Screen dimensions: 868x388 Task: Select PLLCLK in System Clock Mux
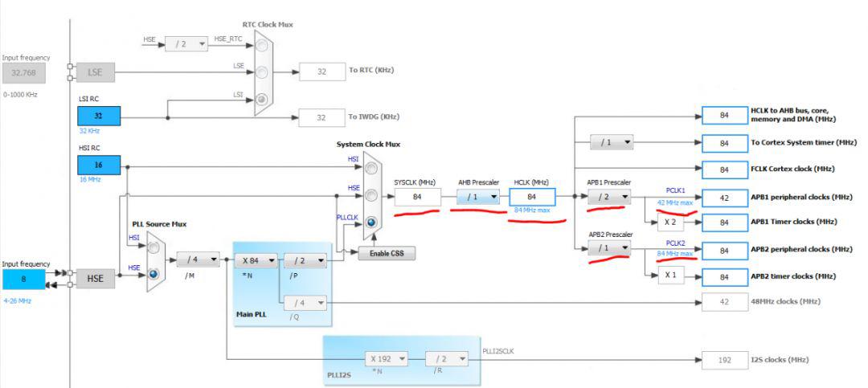coord(371,222)
